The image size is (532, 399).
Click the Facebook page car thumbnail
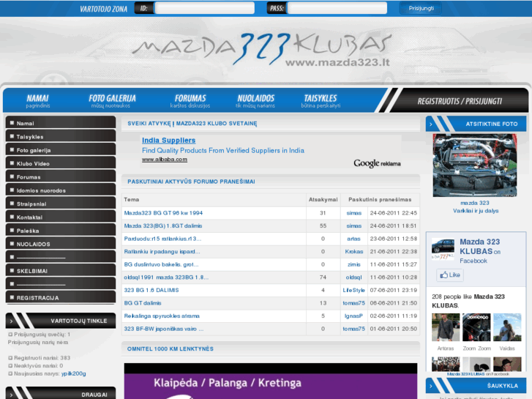tap(443, 249)
